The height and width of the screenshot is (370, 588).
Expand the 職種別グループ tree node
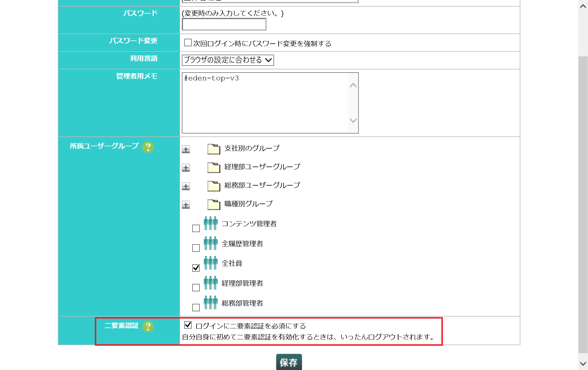pyautogui.click(x=186, y=205)
